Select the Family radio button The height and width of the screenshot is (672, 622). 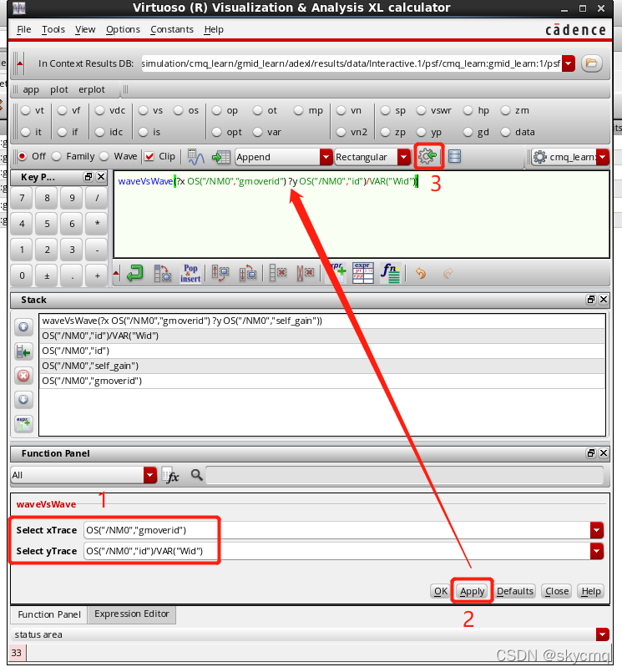(57, 156)
